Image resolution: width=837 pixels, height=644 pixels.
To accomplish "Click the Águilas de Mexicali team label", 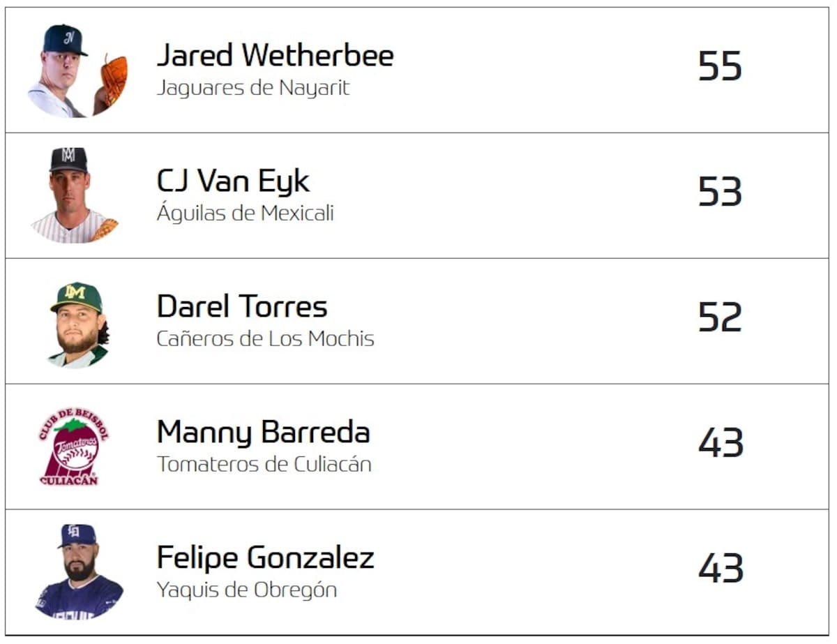I will (245, 214).
